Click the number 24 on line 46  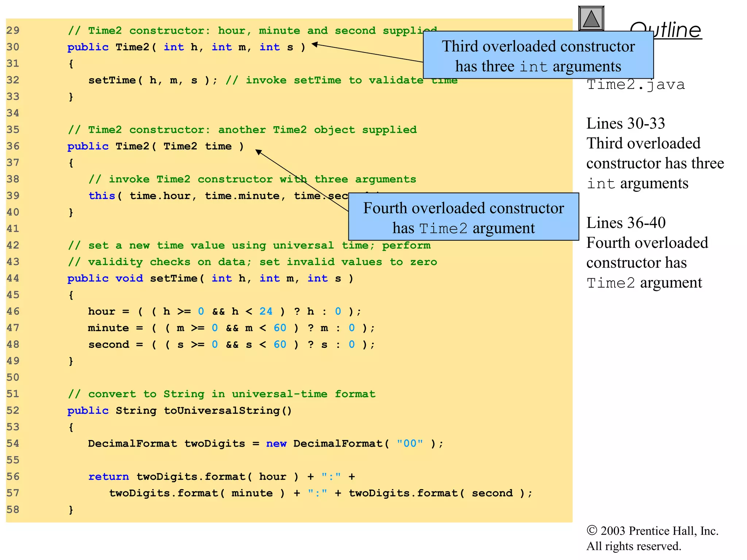[x=266, y=311]
